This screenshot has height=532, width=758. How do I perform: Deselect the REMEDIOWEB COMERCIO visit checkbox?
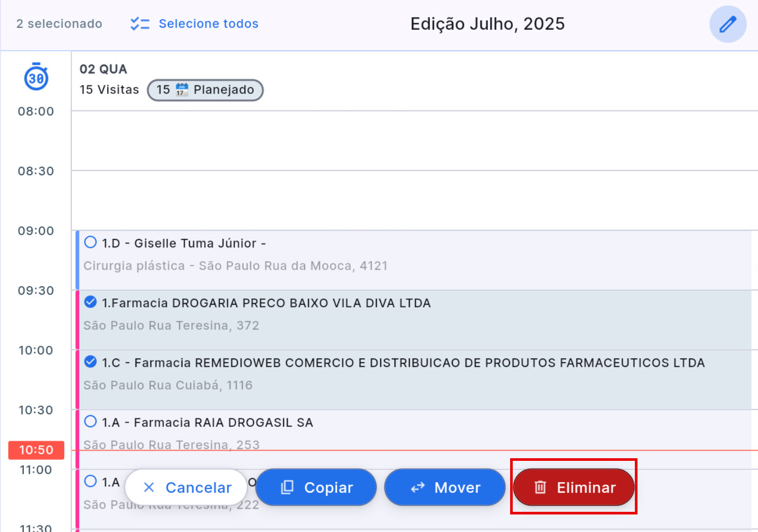(x=91, y=362)
